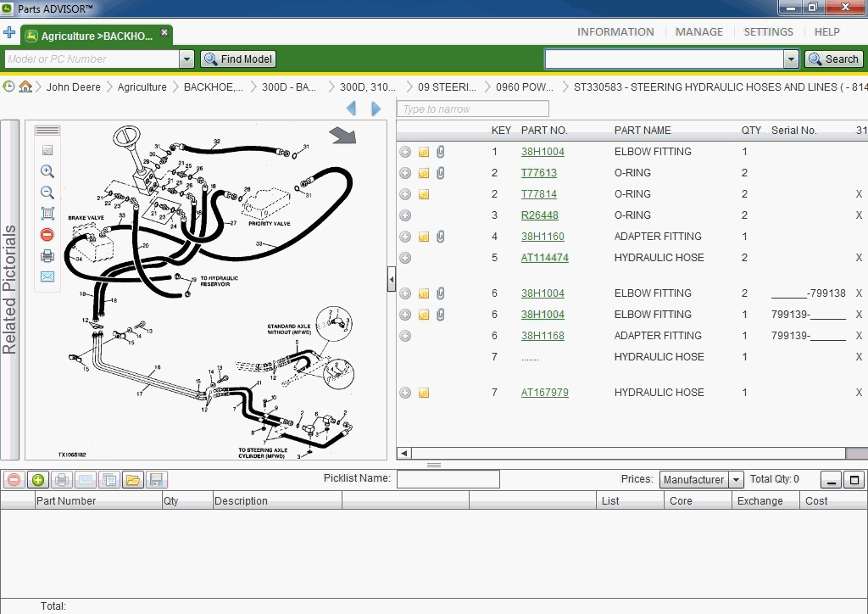Open a new tab with the plus icon
This screenshot has width=868, height=614.
[8, 32]
